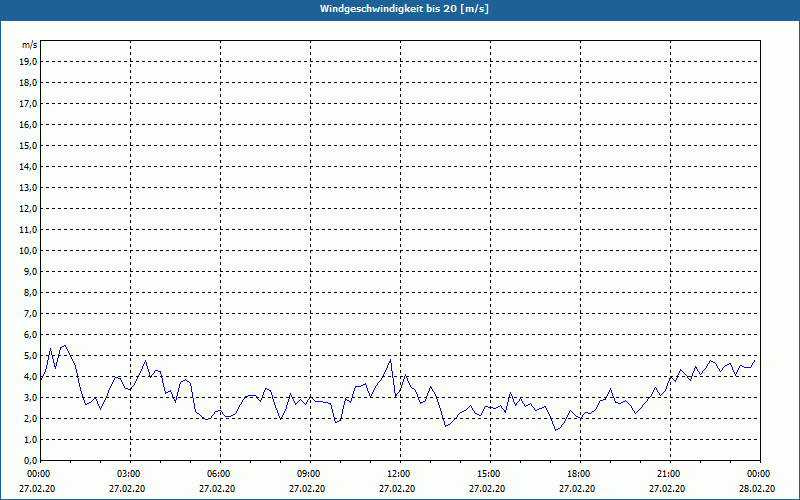The height and width of the screenshot is (500, 800).
Task: Select the '15:00' x-axis time label
Action: [x=489, y=474]
